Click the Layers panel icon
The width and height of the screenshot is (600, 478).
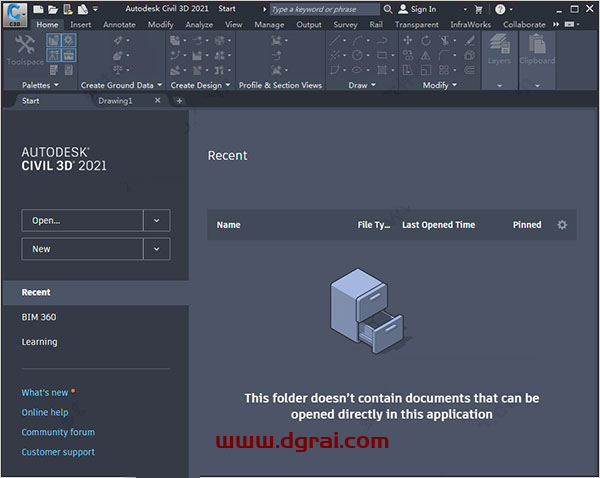tap(500, 48)
